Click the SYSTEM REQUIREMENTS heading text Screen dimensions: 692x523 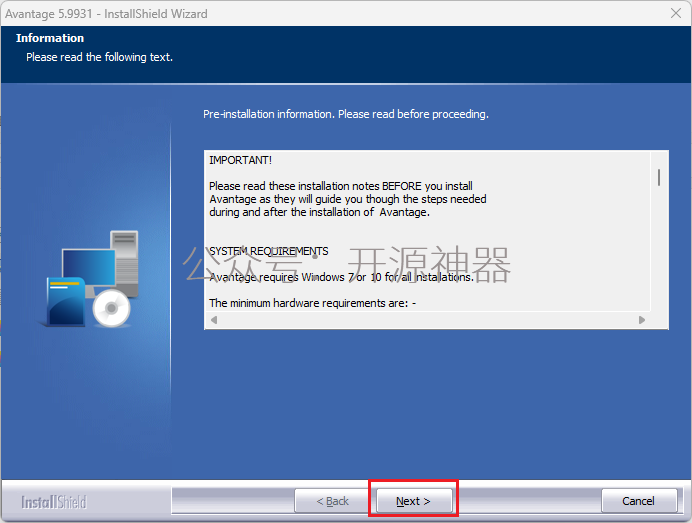click(269, 251)
